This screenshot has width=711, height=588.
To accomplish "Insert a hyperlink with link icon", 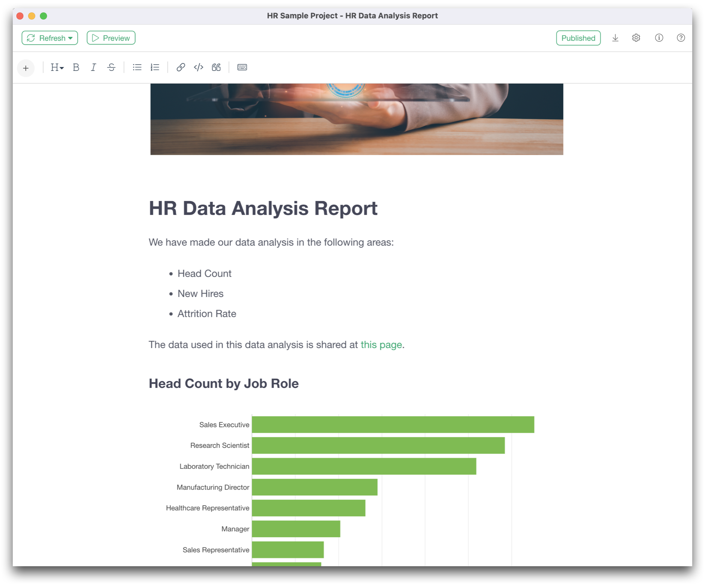I will (181, 68).
